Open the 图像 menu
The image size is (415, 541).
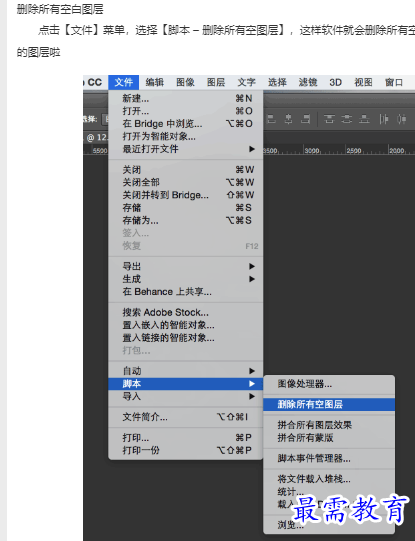pos(185,82)
